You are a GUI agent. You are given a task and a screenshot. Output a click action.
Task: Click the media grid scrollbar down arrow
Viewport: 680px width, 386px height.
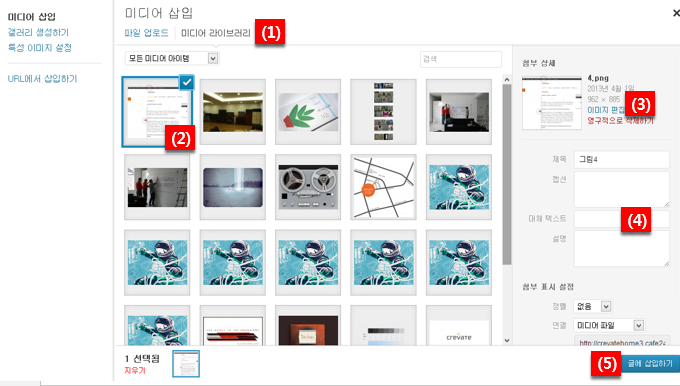[x=507, y=340]
